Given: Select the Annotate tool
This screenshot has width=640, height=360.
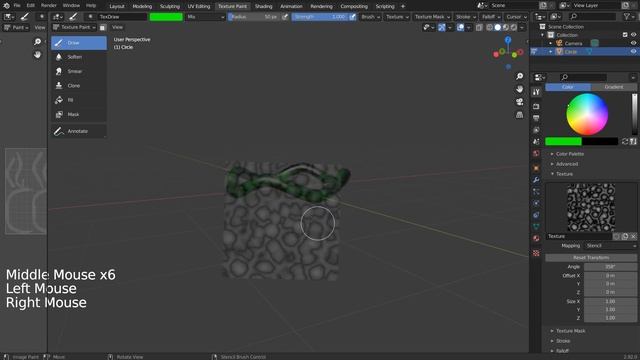Looking at the screenshot, I should (x=79, y=131).
